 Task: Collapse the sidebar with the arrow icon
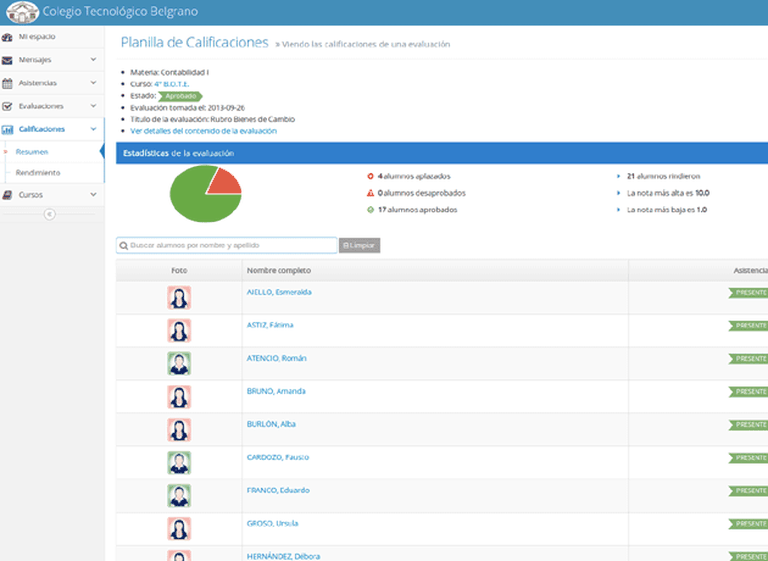pyautogui.click(x=49, y=214)
